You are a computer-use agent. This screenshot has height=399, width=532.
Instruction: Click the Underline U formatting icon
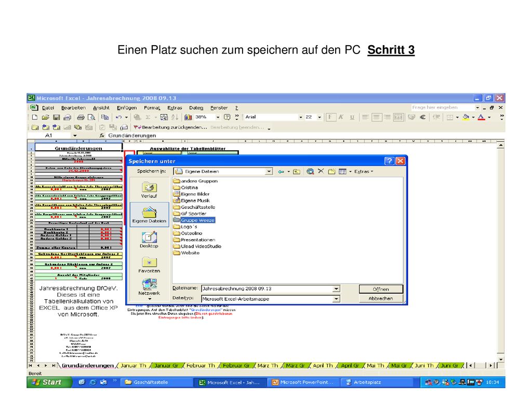352,117
